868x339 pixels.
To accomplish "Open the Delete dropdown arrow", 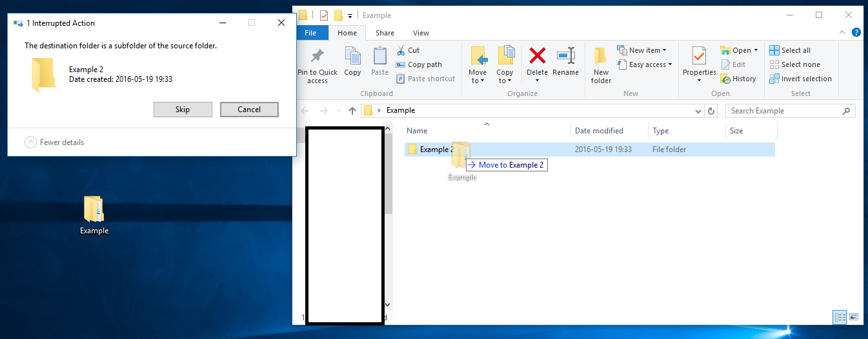I will (537, 81).
